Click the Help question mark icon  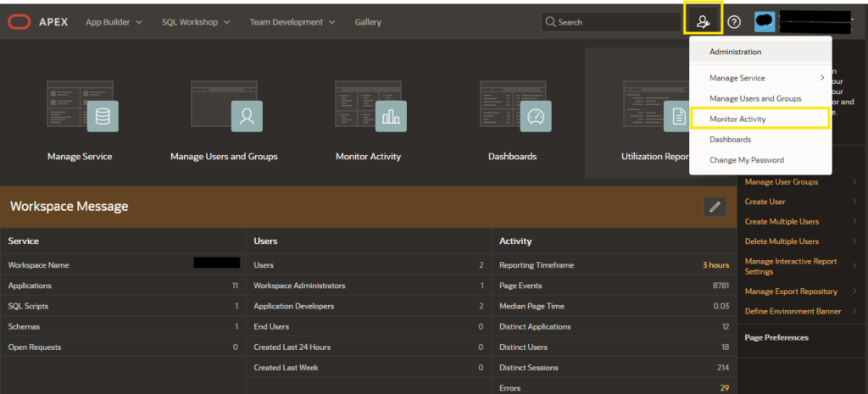point(734,22)
